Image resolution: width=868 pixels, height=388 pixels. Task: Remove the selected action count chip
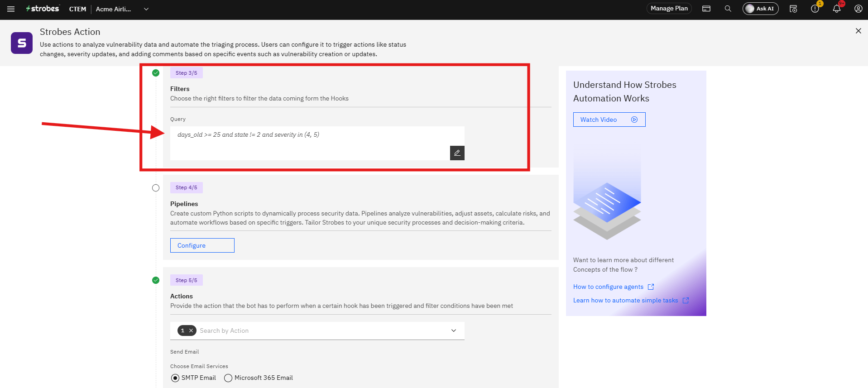click(191, 331)
